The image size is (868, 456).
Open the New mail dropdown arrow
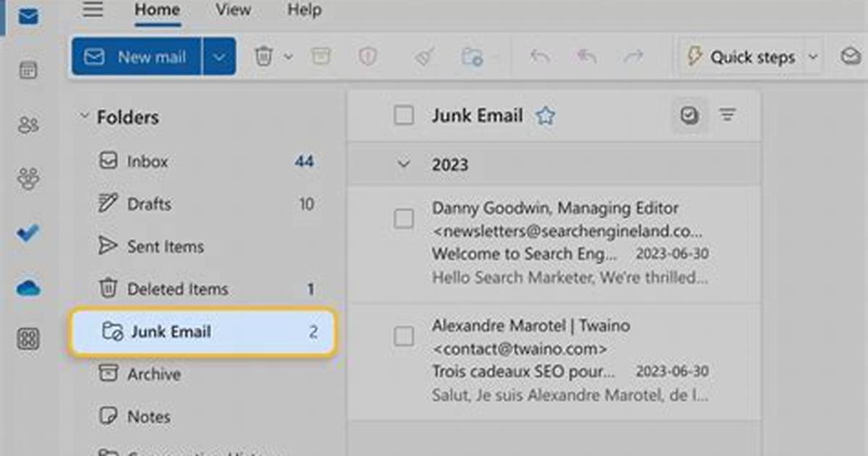coord(219,57)
